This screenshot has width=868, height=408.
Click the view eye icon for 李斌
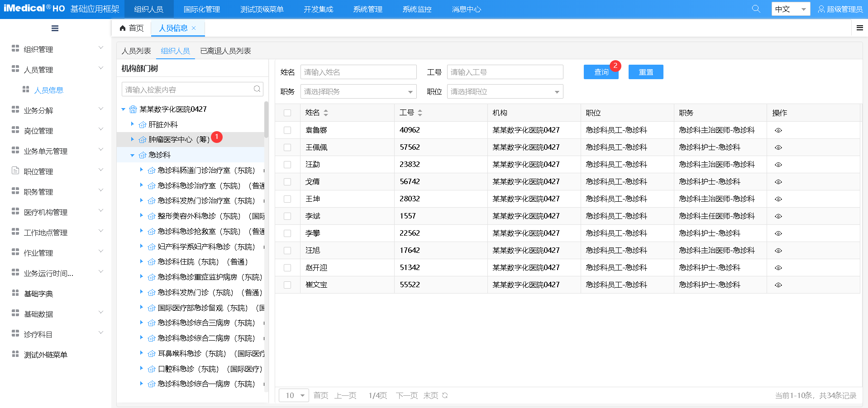pyautogui.click(x=778, y=216)
